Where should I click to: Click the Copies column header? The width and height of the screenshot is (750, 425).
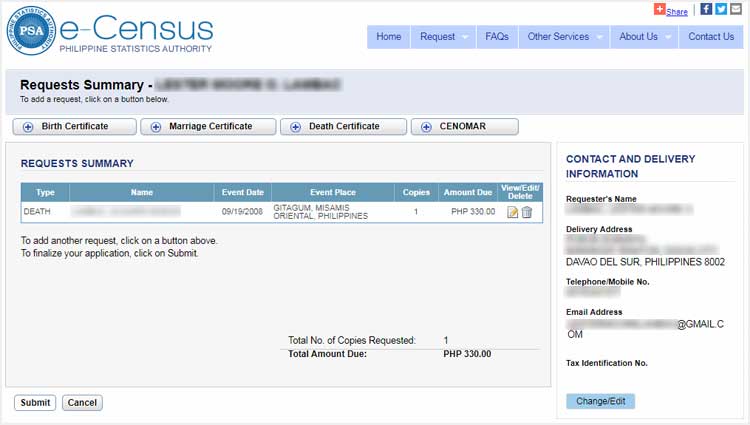click(416, 192)
